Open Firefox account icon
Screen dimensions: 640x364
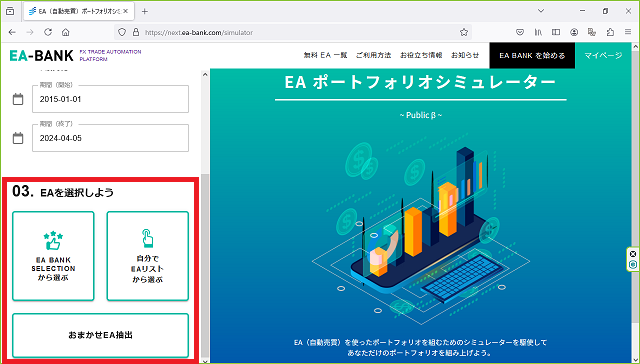(574, 32)
